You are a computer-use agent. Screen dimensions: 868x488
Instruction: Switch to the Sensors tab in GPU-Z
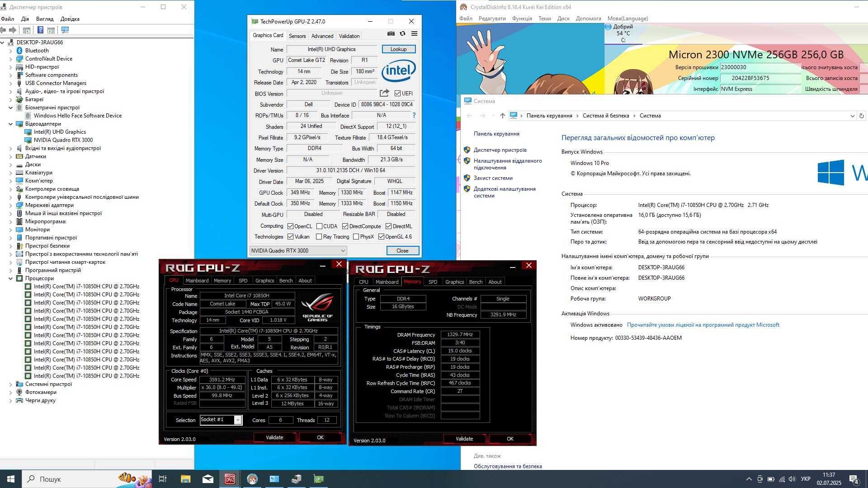[x=297, y=36]
